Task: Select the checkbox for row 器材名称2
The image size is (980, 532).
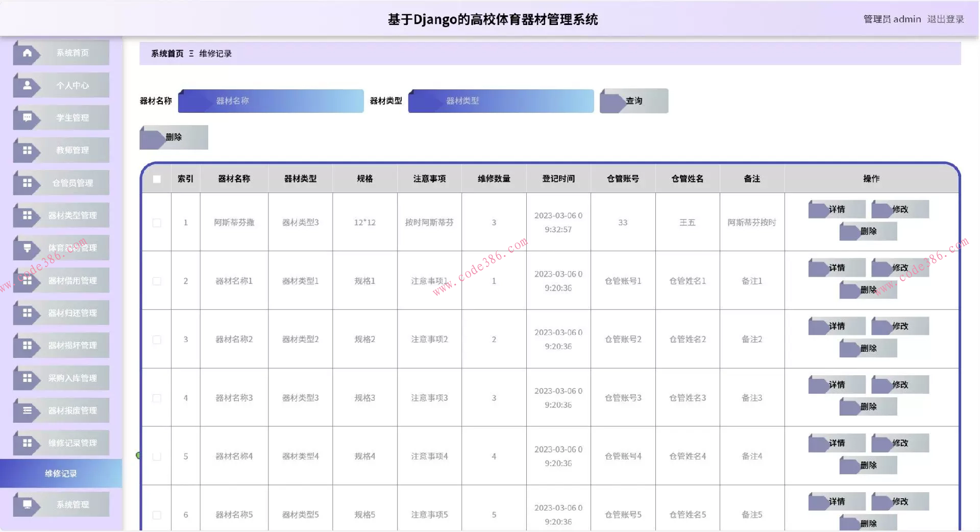Action: pyautogui.click(x=157, y=340)
